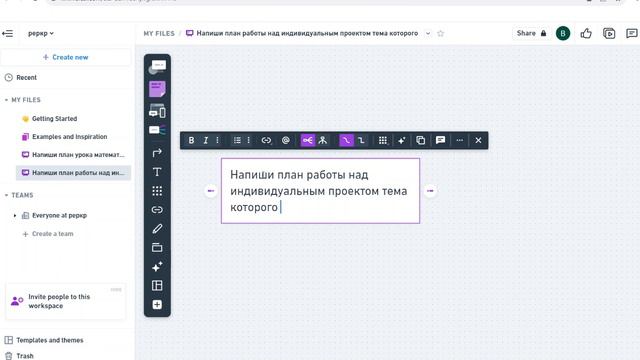
Task: Toggle italic formatting
Action: [x=206, y=140]
